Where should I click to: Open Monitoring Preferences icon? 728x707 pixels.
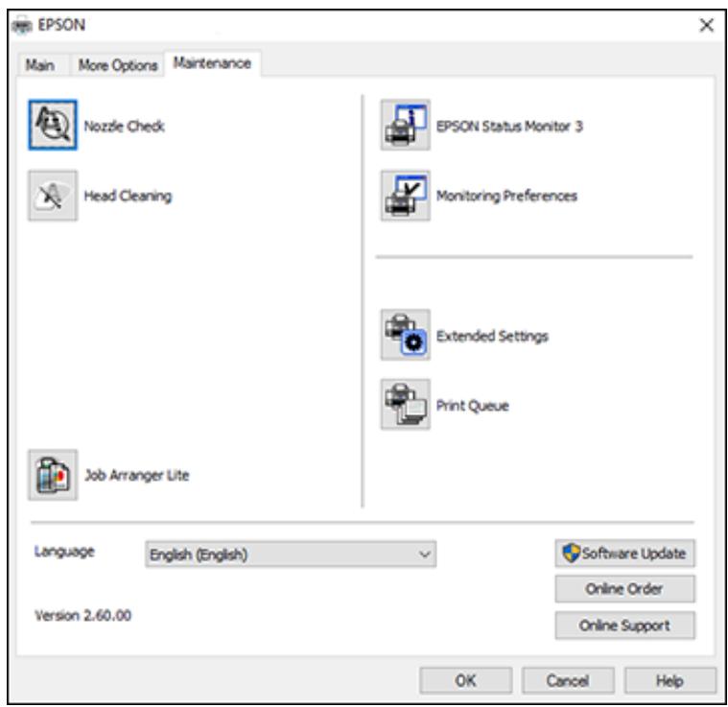tap(406, 196)
